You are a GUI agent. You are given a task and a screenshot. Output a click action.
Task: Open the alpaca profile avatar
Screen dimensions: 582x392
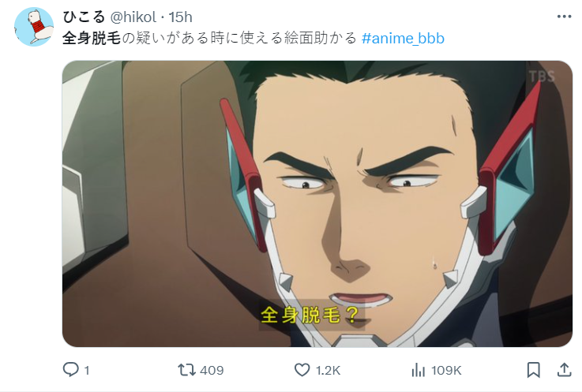(x=34, y=27)
